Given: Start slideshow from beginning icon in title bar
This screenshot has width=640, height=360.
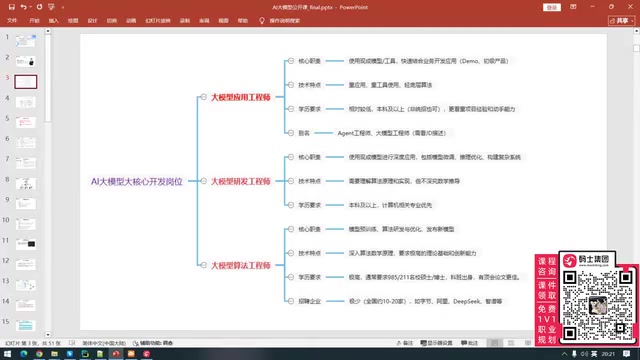Looking at the screenshot, I should click(x=51, y=7).
